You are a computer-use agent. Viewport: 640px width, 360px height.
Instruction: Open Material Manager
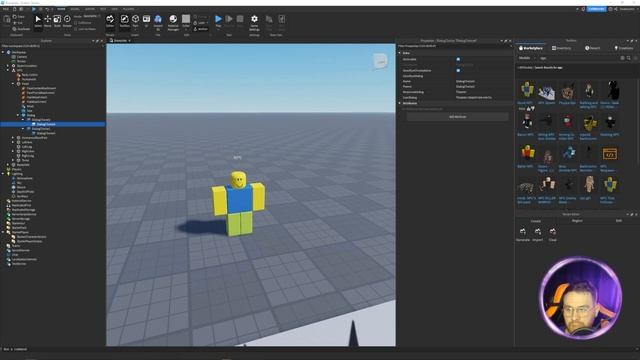[173, 22]
